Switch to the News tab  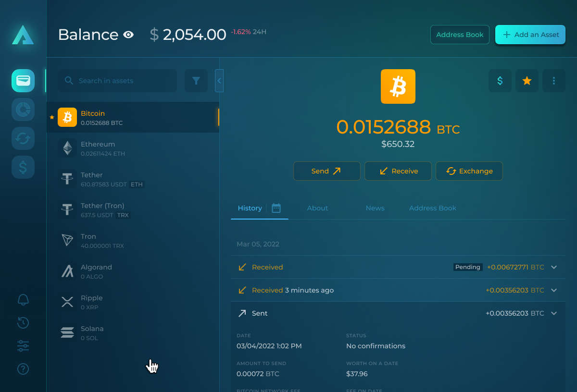(x=375, y=208)
